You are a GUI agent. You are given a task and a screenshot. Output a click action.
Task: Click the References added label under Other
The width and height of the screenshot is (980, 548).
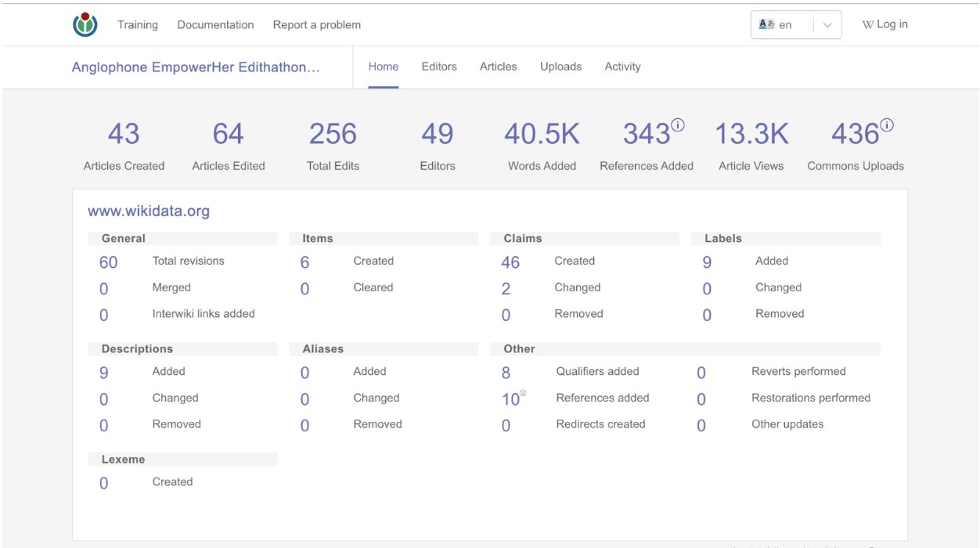(603, 398)
